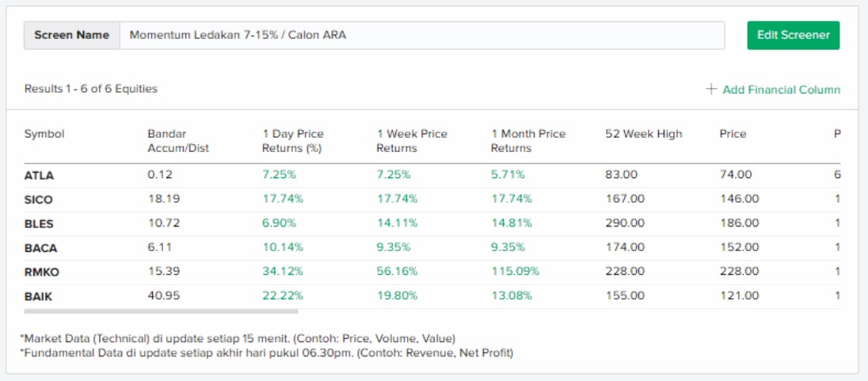Click the RMKO 115.09% monthly return cell
868x381 pixels.
515,272
